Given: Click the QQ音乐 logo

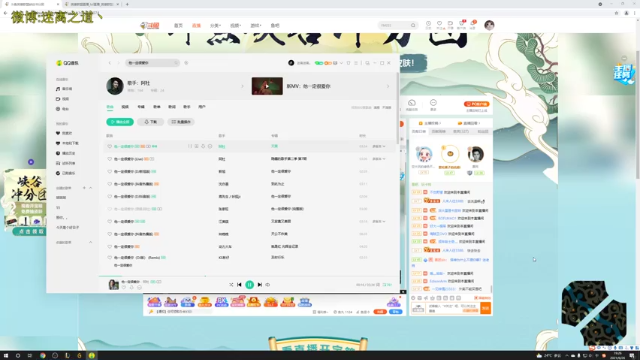Looking at the screenshot, I should [67, 63].
